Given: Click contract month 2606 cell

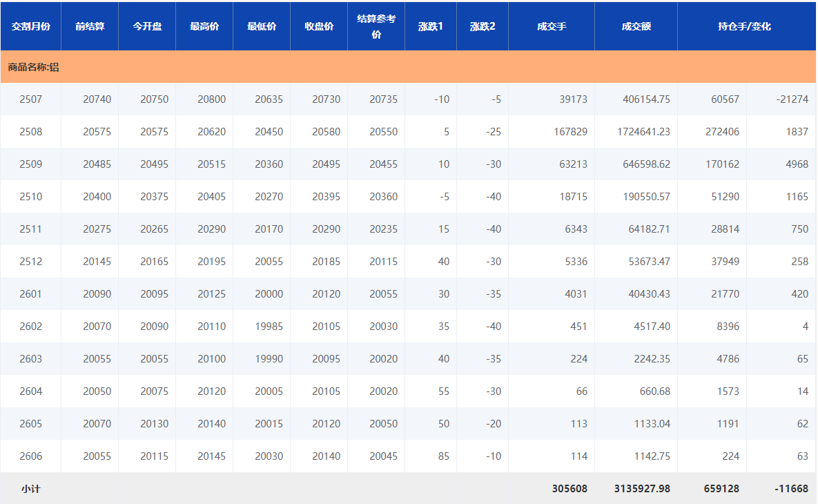Looking at the screenshot, I should click(x=30, y=456).
